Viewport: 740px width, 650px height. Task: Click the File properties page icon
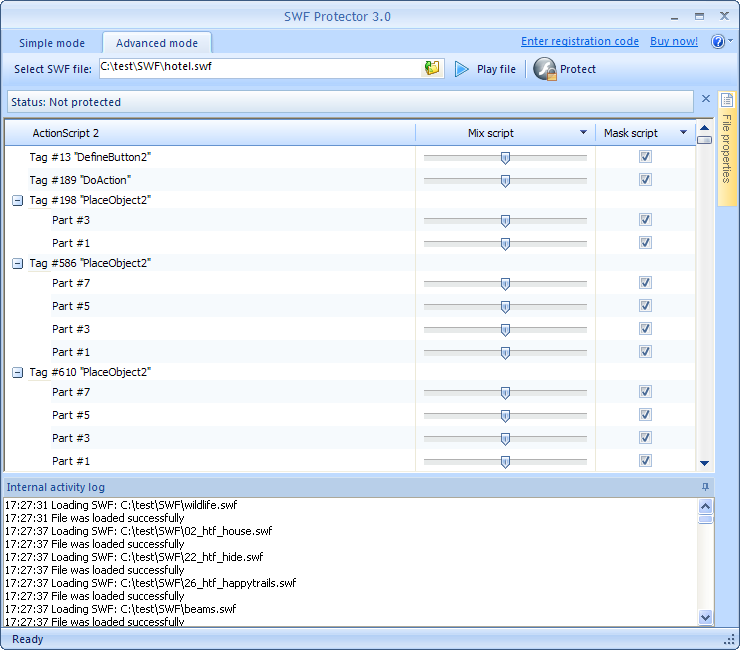727,100
